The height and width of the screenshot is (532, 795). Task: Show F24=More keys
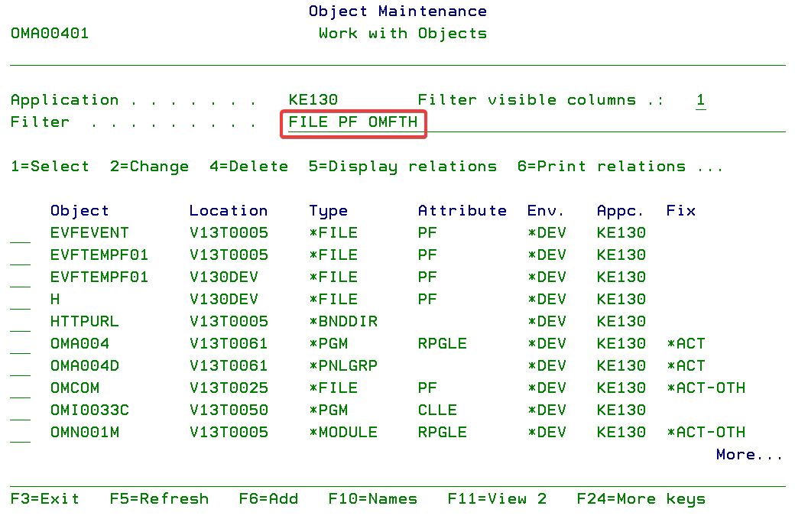(641, 499)
